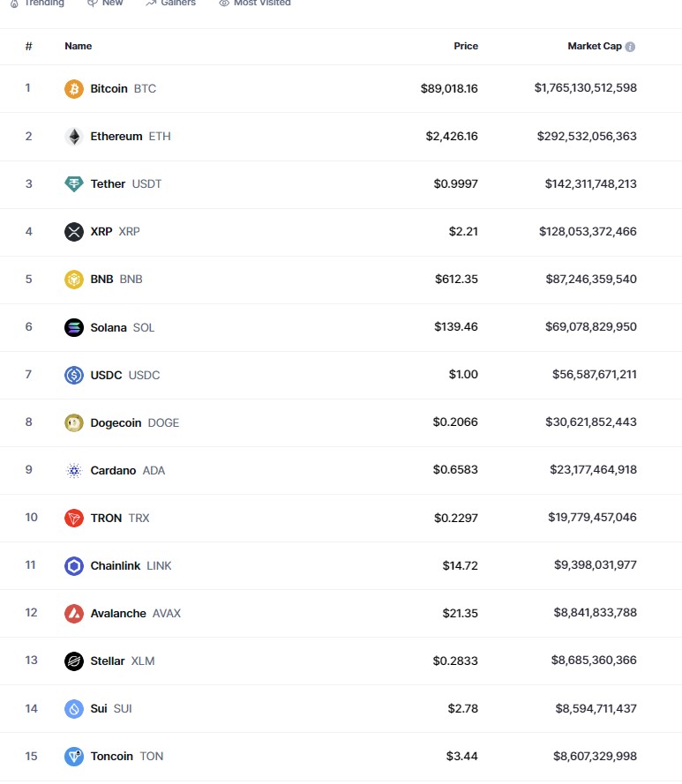Viewport: 682px width, 784px height.
Task: Click the Market Cap info icon
Action: coord(630,47)
